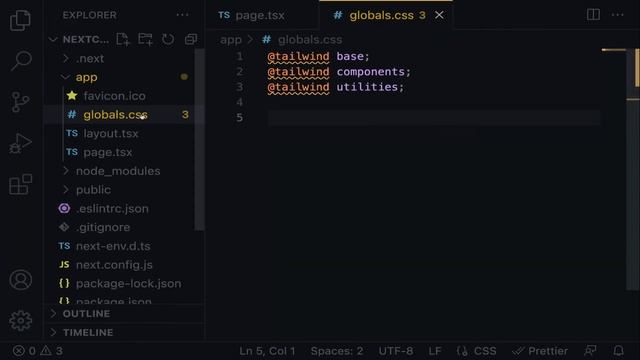Split the editor to the right
The height and width of the screenshot is (360, 640).
593,15
